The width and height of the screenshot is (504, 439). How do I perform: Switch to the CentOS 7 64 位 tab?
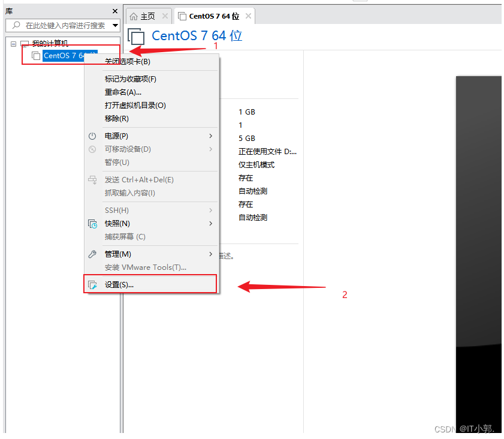214,16
